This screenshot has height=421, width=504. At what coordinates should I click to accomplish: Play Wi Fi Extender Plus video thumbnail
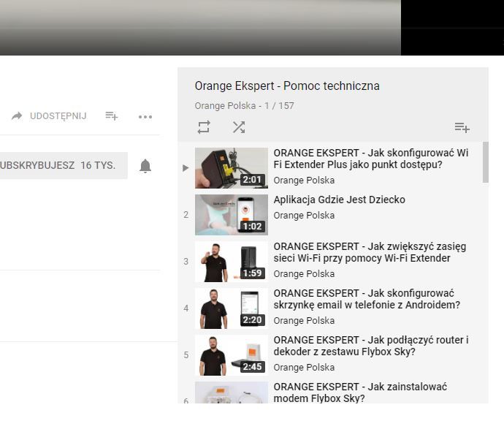231,168
